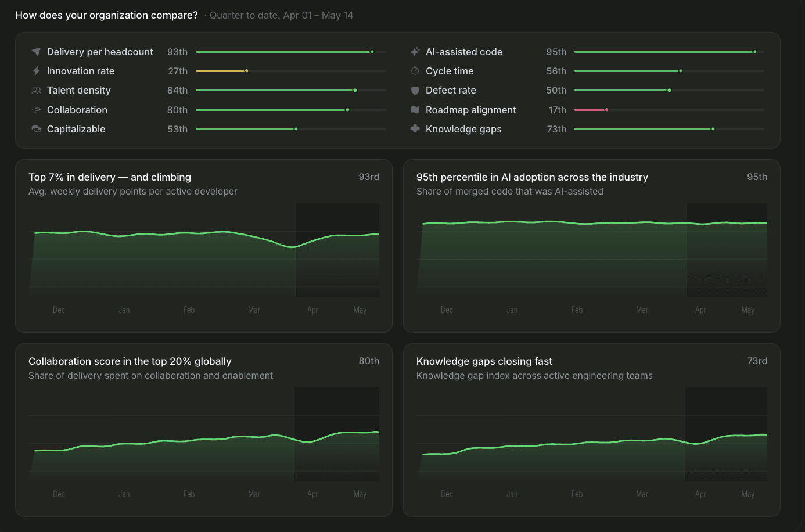The image size is (805, 532).
Task: Open "95th percentile in AI adoption" heading
Action: click(532, 177)
